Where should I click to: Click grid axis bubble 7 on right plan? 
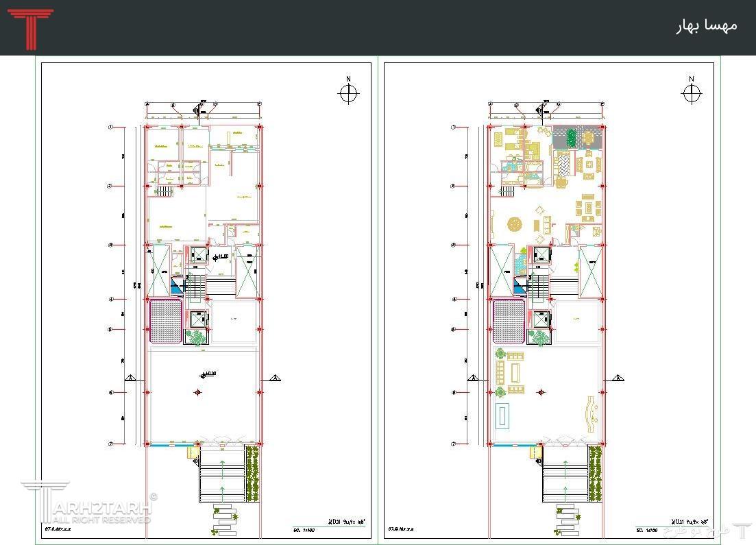(x=453, y=444)
